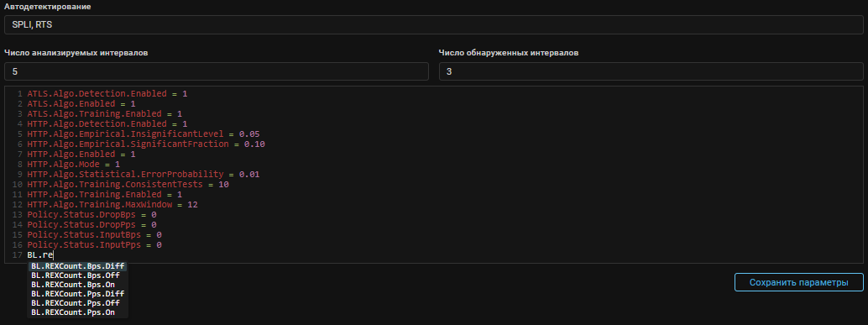Click the Число анализируемых интервалов input field
868x325 pixels.
pyautogui.click(x=217, y=71)
